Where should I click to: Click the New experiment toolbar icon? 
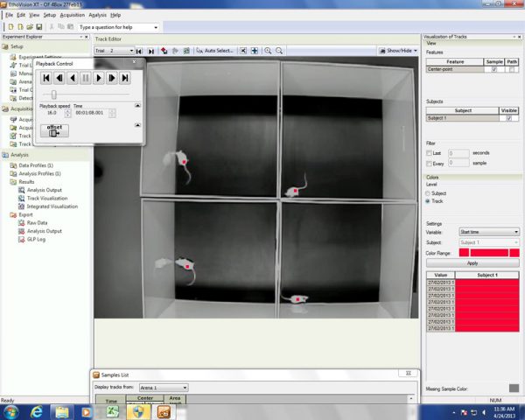click(x=11, y=27)
